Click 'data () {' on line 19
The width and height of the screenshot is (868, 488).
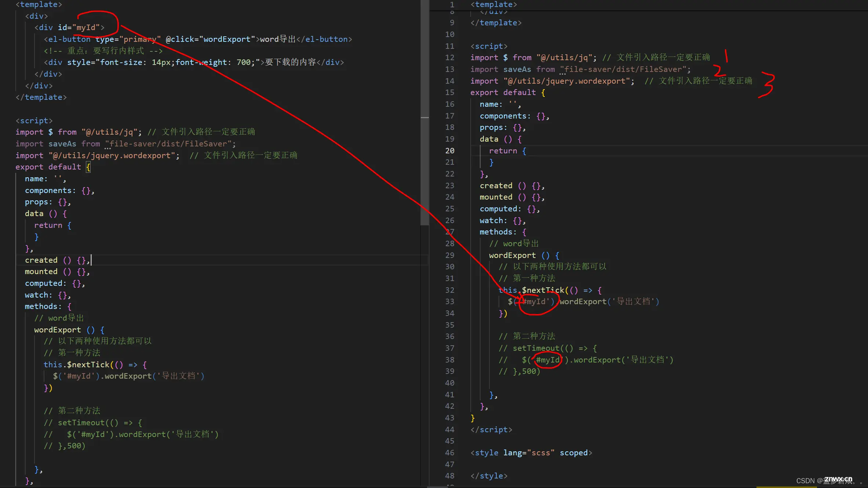[x=501, y=139]
